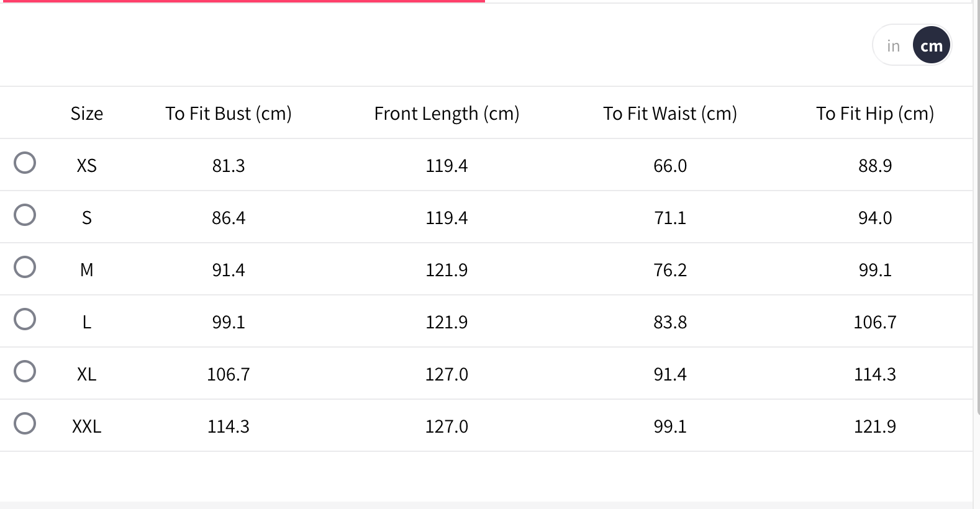980x509 pixels.
Task: Pick the M size radio button
Action: click(25, 267)
